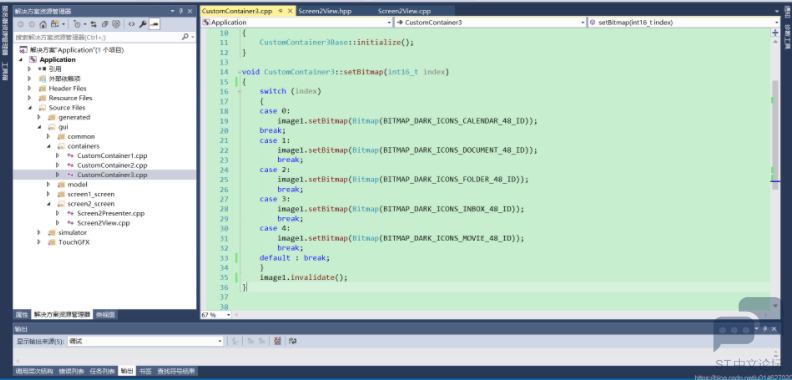Toggle the highlighted Preview Selected Items button
The image size is (792, 380).
(x=155, y=24)
